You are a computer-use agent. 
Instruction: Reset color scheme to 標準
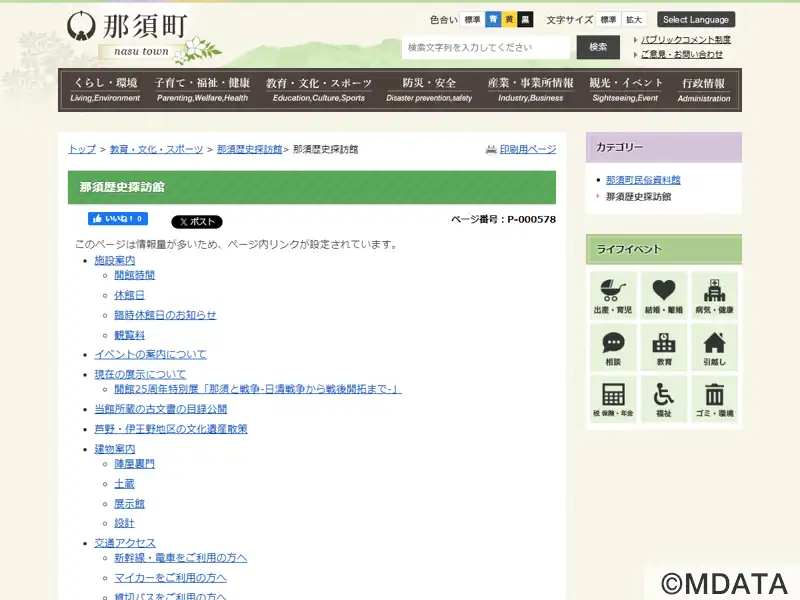point(472,19)
